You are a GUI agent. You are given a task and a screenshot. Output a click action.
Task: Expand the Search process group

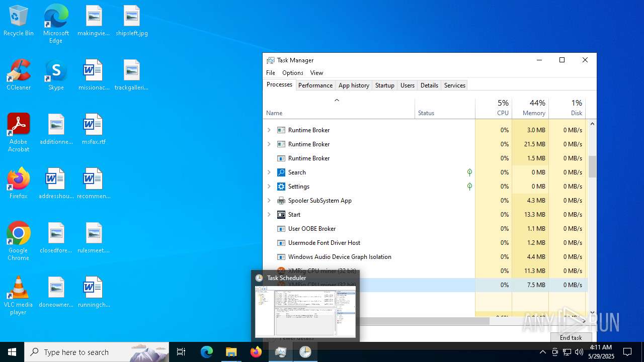pos(269,172)
